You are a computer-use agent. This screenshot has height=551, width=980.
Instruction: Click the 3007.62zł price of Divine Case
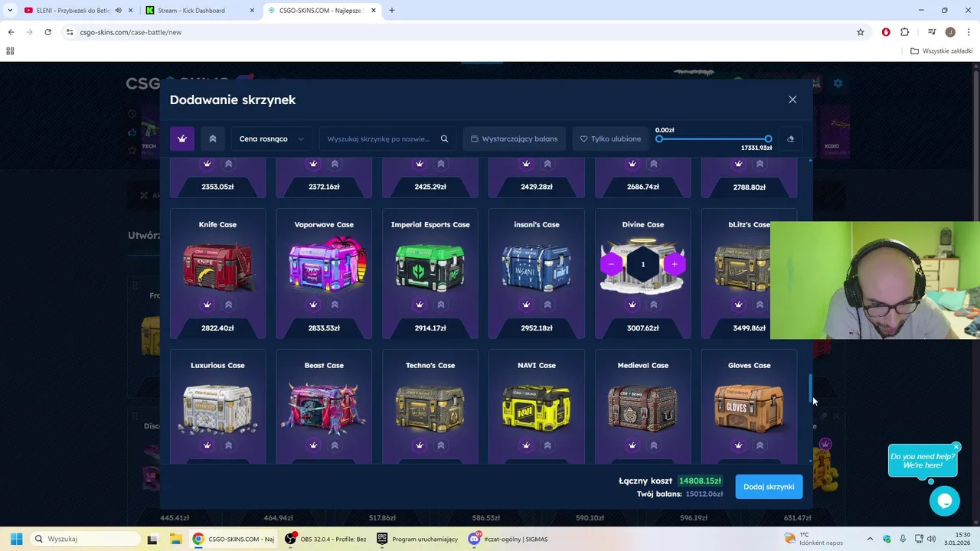click(643, 328)
